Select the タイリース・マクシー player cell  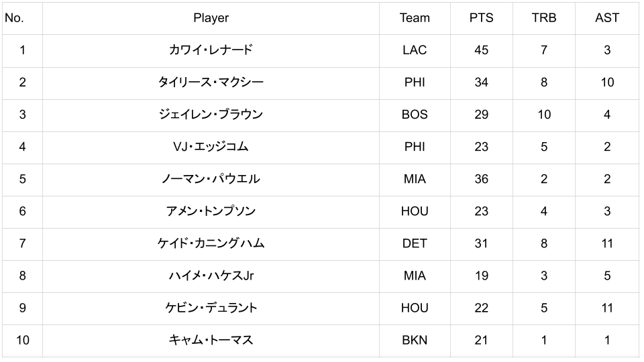click(211, 82)
